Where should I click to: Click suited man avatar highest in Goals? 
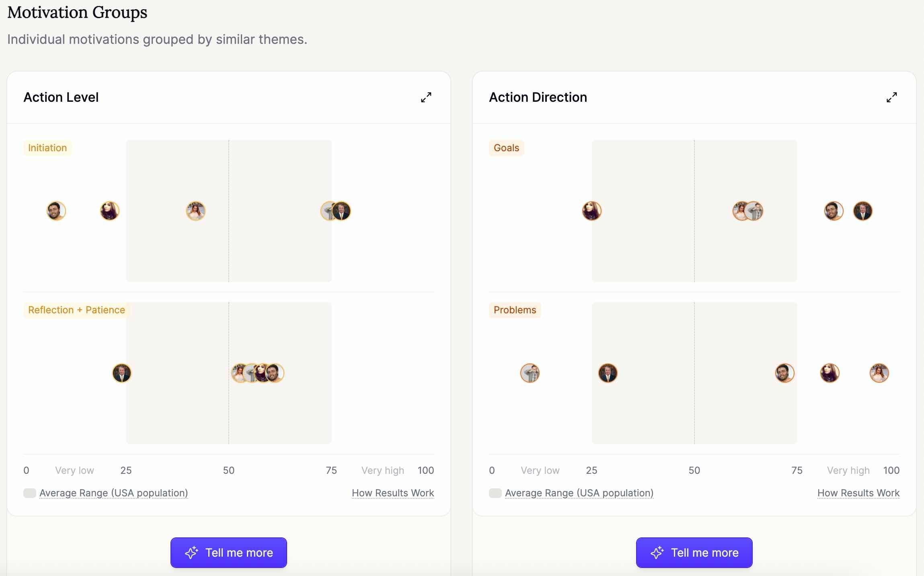pyautogui.click(x=863, y=211)
